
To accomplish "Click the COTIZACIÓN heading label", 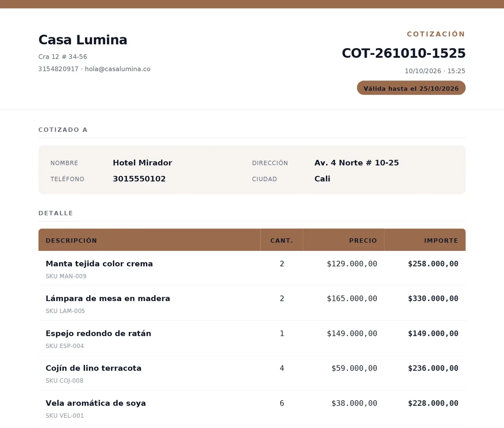I will (436, 34).
